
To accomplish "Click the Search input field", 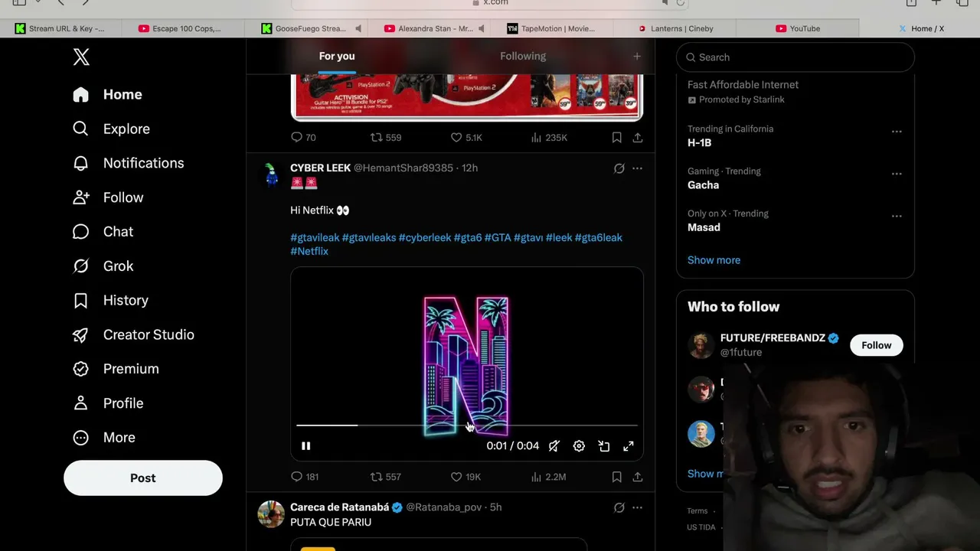I will pos(795,57).
